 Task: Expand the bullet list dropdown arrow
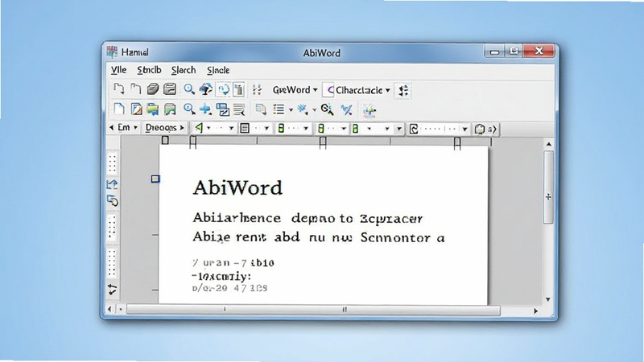coord(291,109)
